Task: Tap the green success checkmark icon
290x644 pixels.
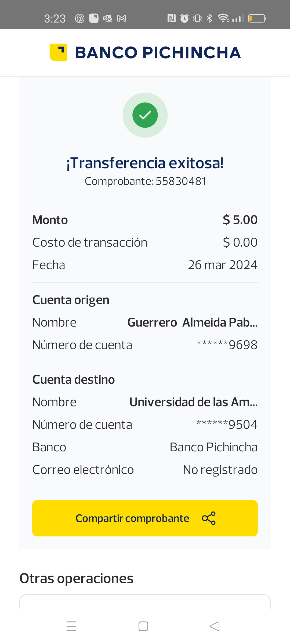Action: (145, 115)
